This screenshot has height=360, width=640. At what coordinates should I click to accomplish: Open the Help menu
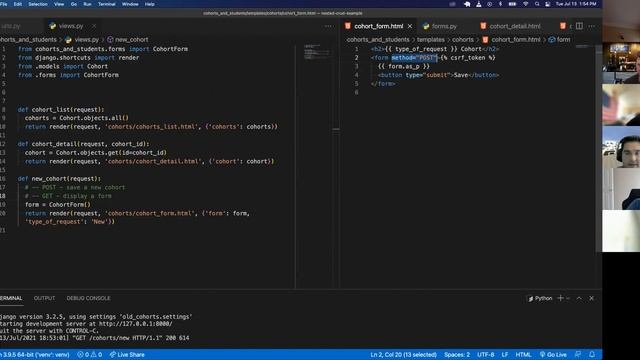coord(150,4)
